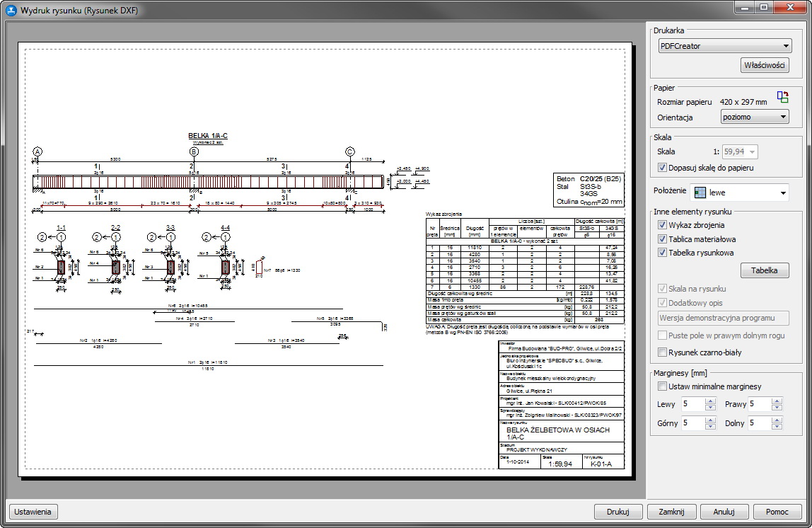812x528 pixels.
Task: Open the PDFCreator printer dropdown
Action: (724, 46)
